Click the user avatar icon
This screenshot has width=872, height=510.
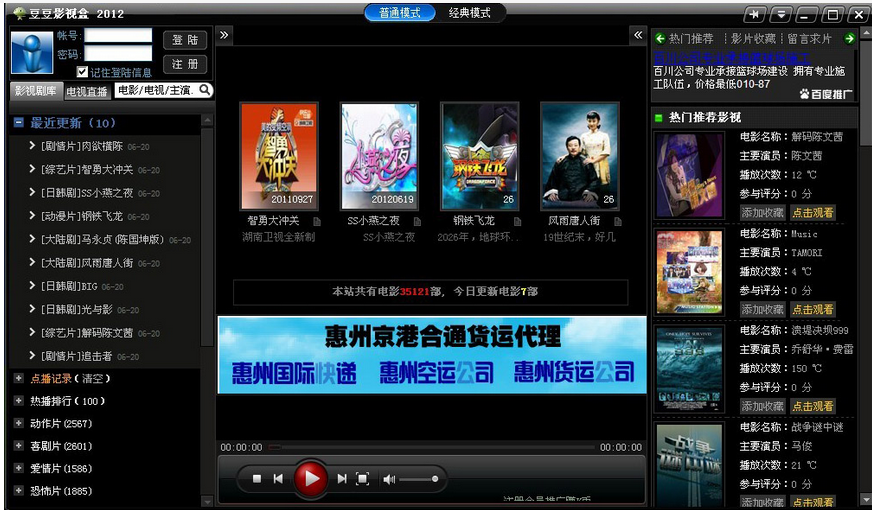click(32, 53)
